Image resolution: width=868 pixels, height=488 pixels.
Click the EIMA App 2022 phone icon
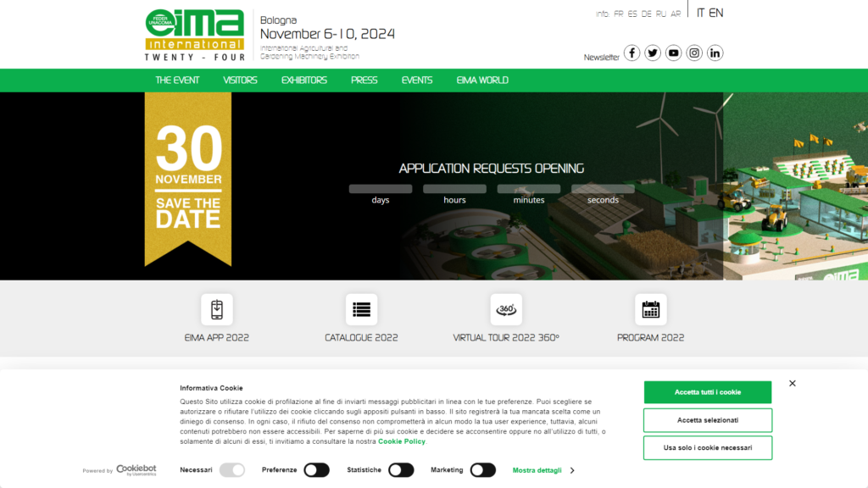point(217,309)
